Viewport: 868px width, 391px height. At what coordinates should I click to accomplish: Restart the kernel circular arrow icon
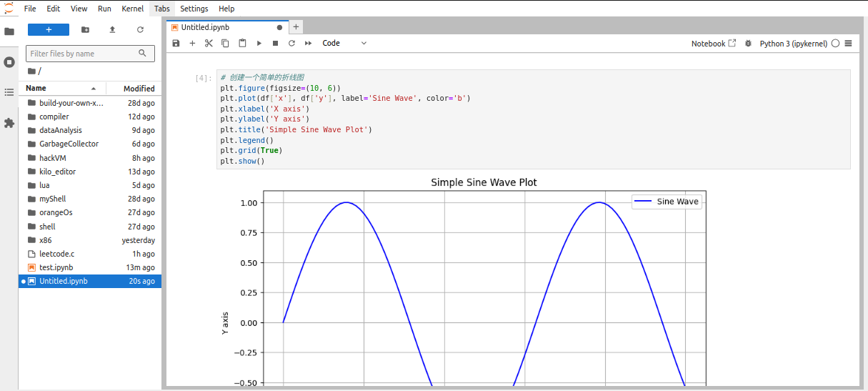point(291,44)
